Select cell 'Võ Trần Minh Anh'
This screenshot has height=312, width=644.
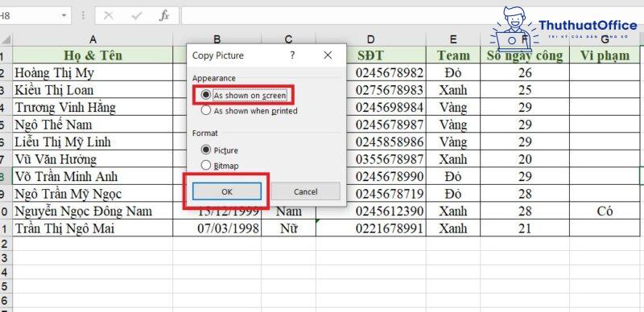tap(93, 176)
